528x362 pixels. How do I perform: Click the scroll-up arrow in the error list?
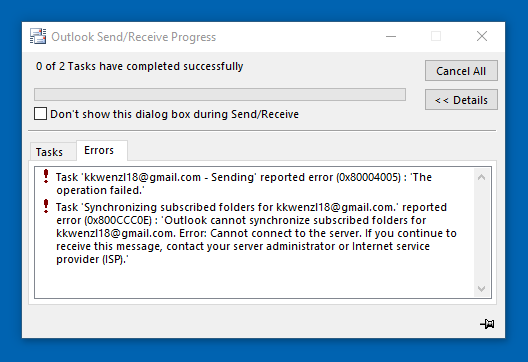(482, 177)
